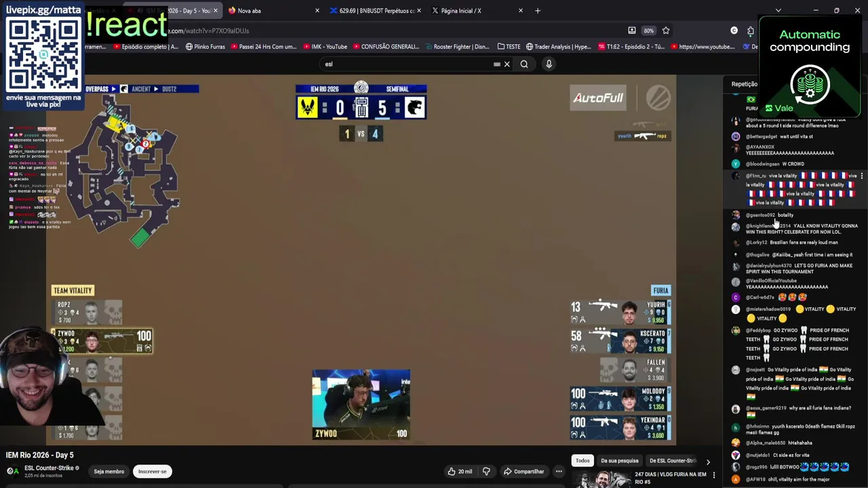Viewport: 868px width, 488px height.
Task: Open chat message options next to @f1nn_ru
Action: coord(861,176)
